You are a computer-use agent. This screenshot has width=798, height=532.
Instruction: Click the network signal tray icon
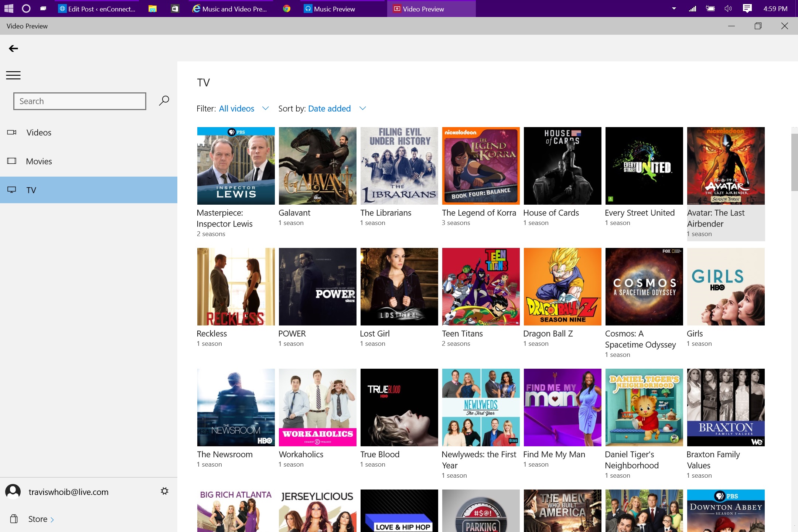coord(692,8)
